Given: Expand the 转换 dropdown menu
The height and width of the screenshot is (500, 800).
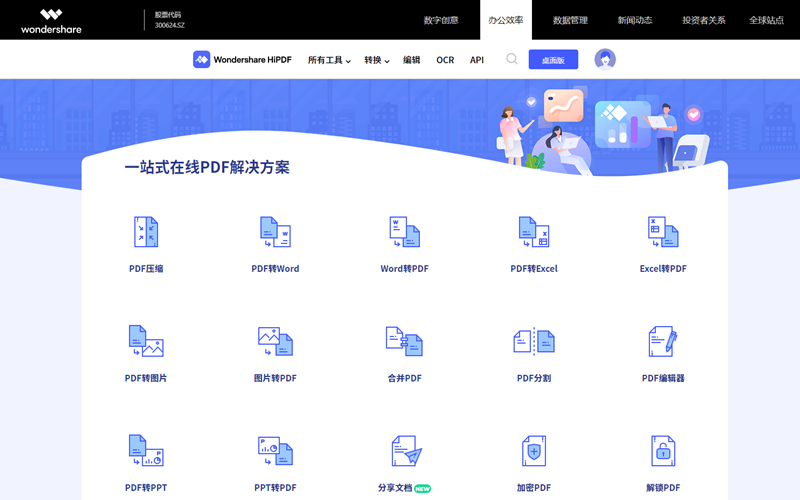Looking at the screenshot, I should click(x=376, y=60).
